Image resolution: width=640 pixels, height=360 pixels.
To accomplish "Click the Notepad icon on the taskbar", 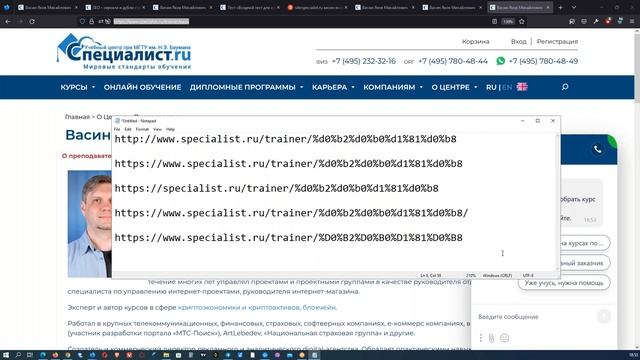I will [x=314, y=355].
